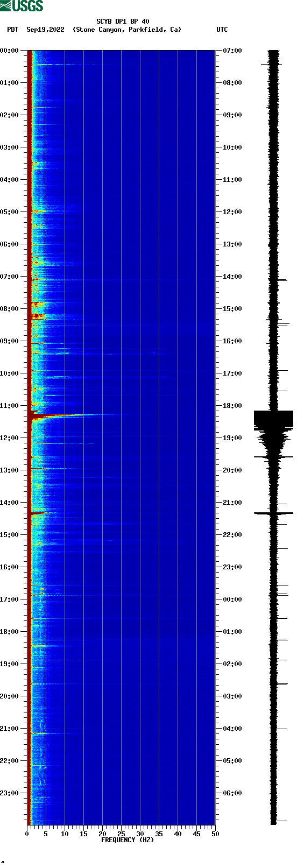Image resolution: width=297 pixels, height=868 pixels.
Task: Click the UTC time label '22:00'
Action: click(232, 535)
